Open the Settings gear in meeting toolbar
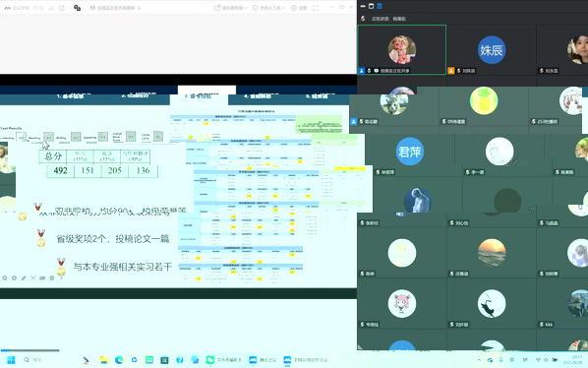Image resolution: width=588 pixels, height=368 pixels. coord(299,8)
